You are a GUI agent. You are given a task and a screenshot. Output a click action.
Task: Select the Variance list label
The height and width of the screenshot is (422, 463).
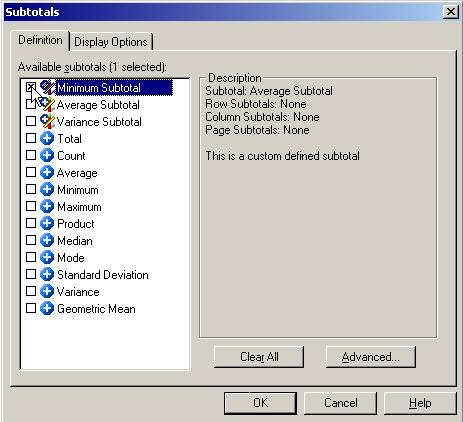point(78,292)
